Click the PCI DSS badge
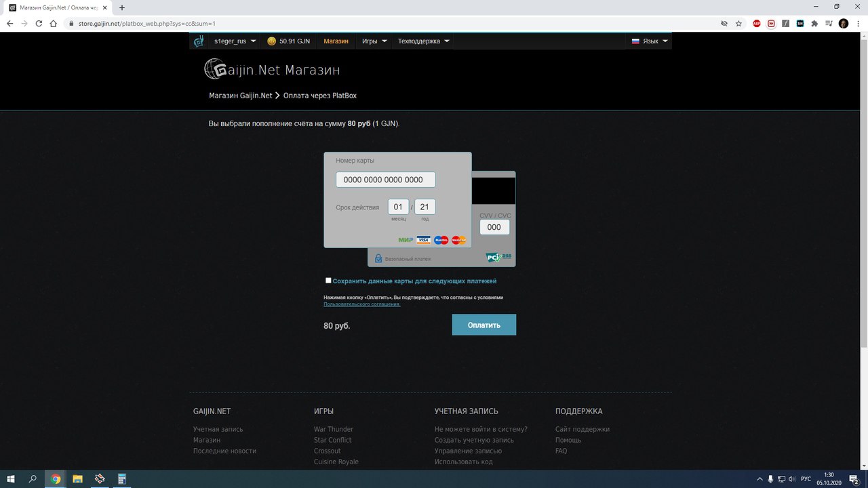Viewport: 868px width, 488px height. [499, 258]
